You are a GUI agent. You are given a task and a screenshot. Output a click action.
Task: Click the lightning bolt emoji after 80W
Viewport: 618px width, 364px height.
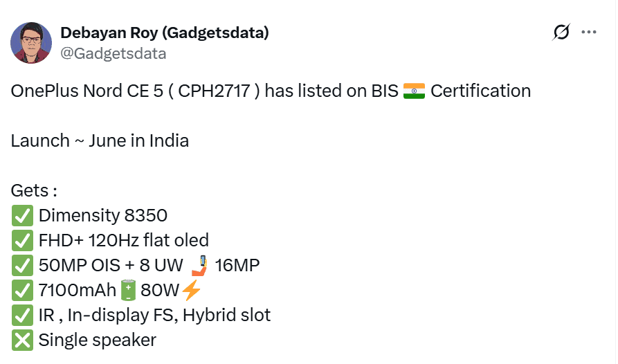[x=191, y=291]
